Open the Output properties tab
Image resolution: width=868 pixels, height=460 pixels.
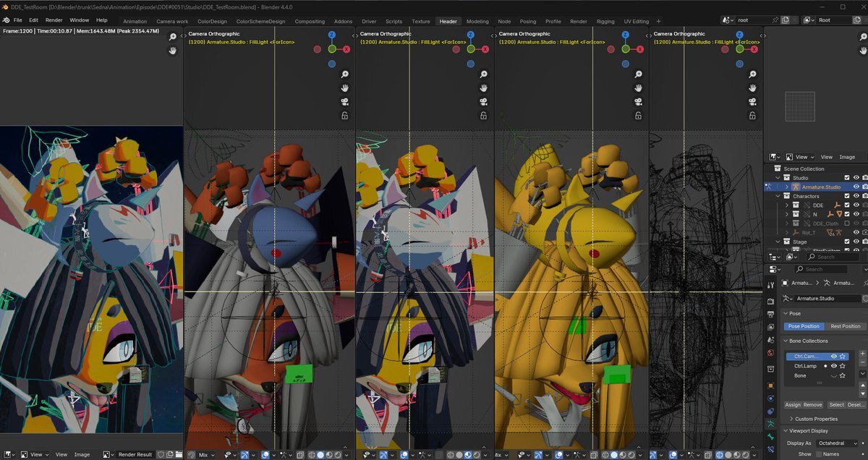tap(770, 315)
